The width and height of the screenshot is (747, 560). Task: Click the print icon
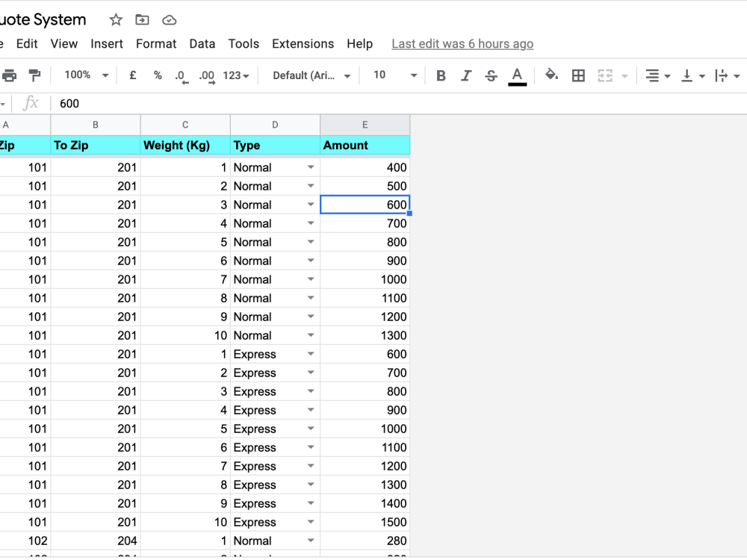9,75
